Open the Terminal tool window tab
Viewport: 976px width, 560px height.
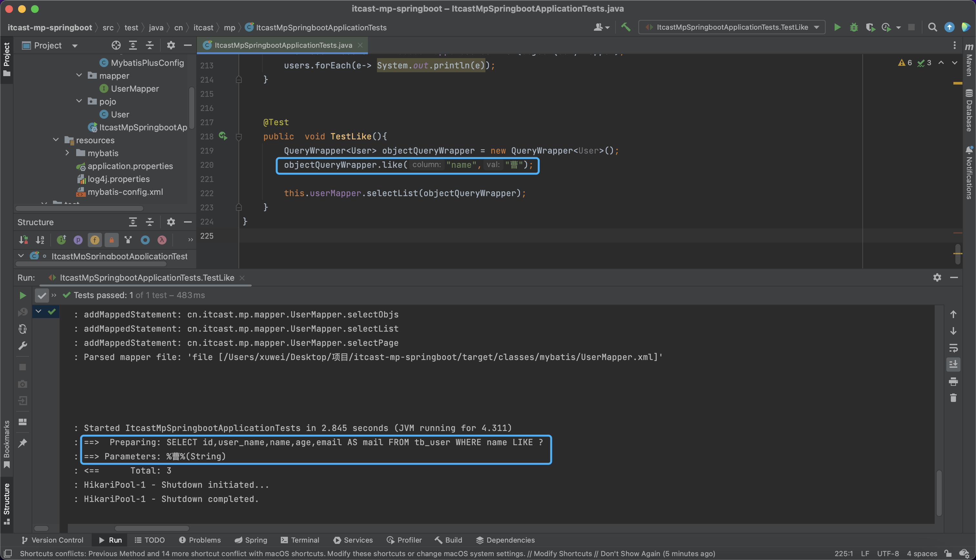point(300,540)
